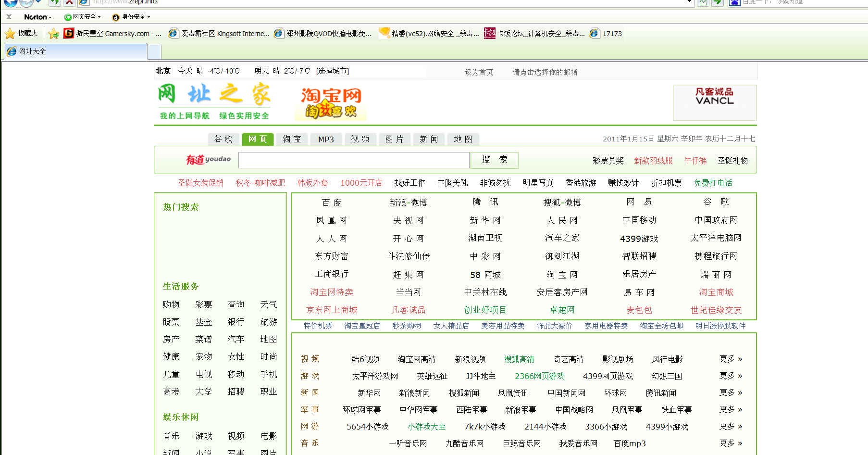
Task: Switch to the 新闻 search tab
Action: pos(429,139)
